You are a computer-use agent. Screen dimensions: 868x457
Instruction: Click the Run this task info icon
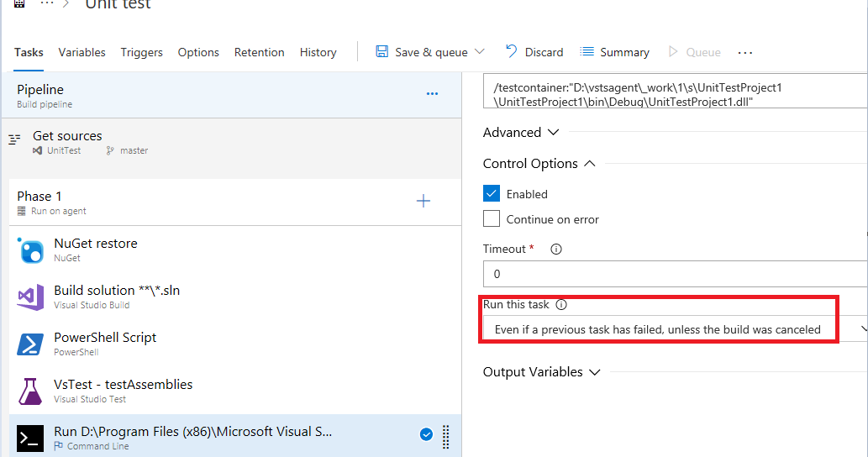[x=561, y=305]
